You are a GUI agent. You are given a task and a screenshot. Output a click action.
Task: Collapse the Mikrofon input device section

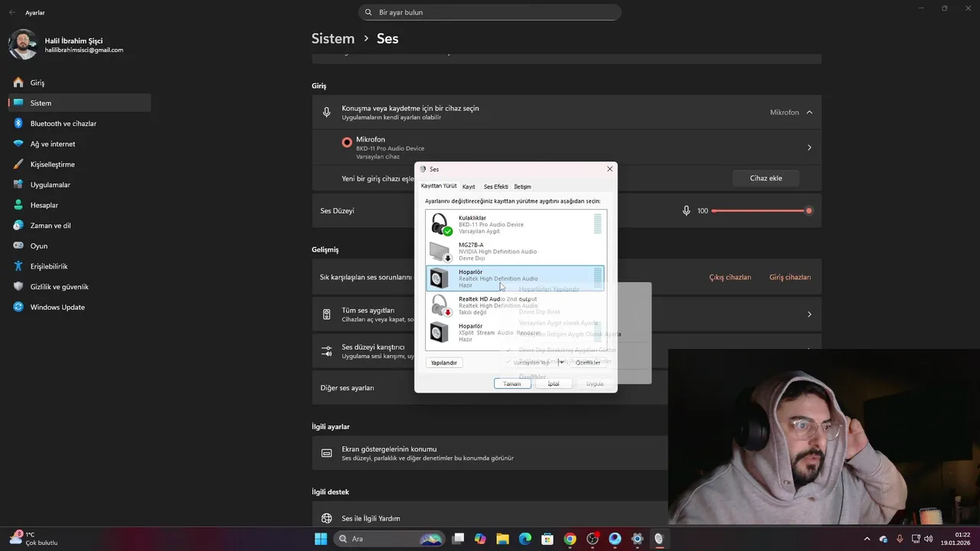click(x=809, y=112)
